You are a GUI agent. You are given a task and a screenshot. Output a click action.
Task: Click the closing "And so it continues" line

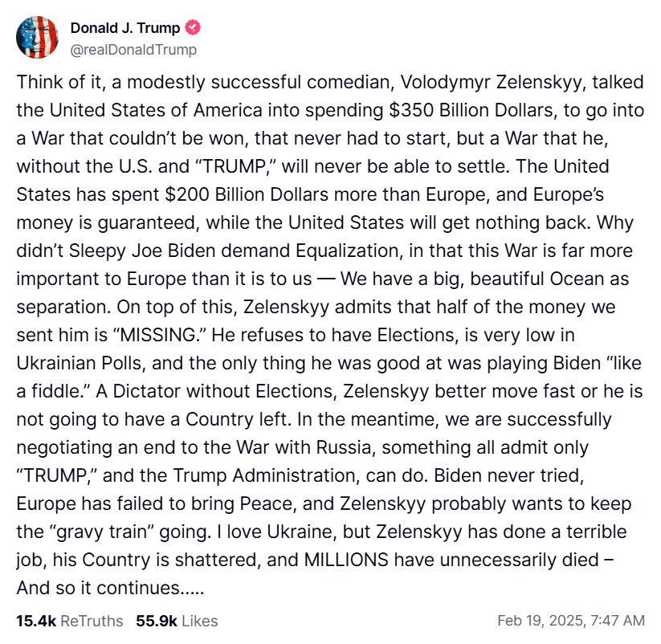point(110,588)
